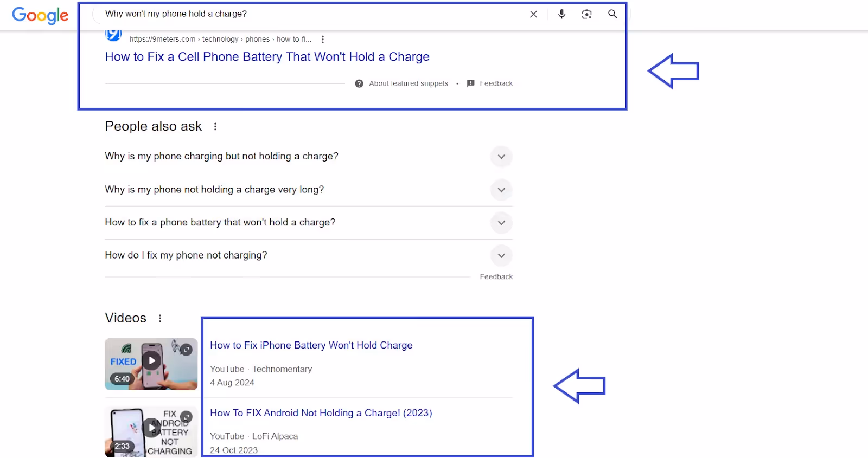
Task: Open 'How to Fix iPhone Battery Won't Hold Charge'
Action: (311, 345)
